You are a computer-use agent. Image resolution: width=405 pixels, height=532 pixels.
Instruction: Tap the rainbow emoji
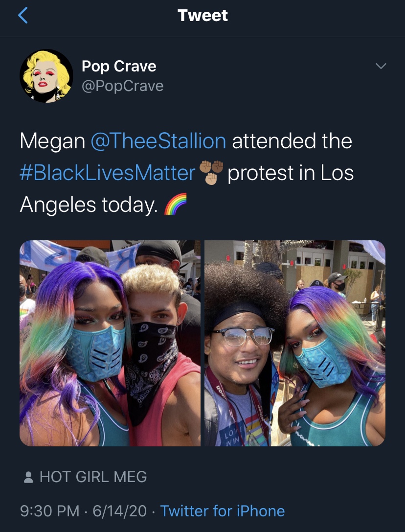(x=176, y=204)
